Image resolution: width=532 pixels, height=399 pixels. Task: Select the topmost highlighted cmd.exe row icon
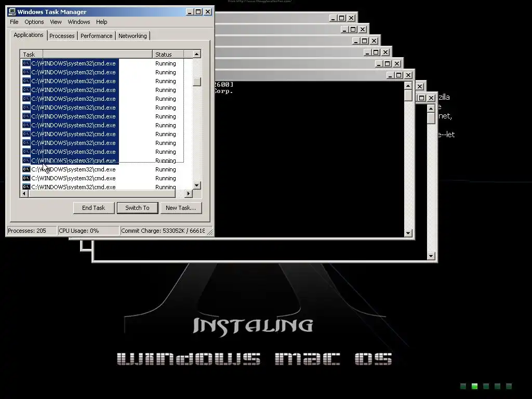pos(26,63)
